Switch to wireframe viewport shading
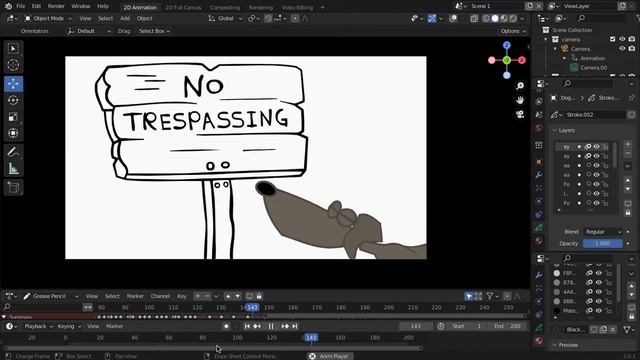The width and height of the screenshot is (640, 360). [486, 18]
